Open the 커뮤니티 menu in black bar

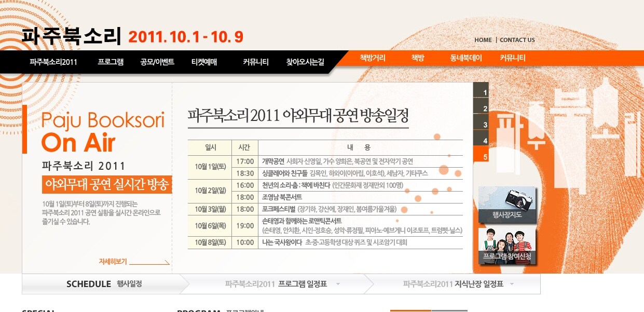click(256, 62)
